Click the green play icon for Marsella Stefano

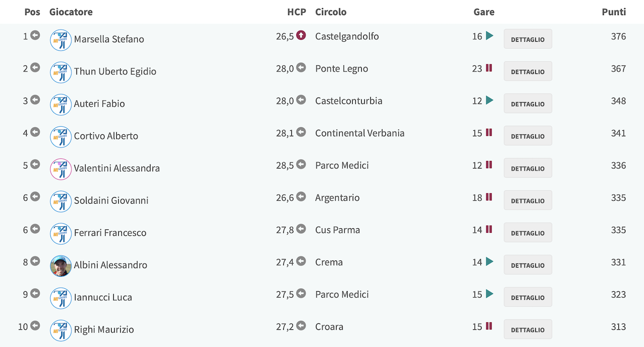pyautogui.click(x=490, y=36)
